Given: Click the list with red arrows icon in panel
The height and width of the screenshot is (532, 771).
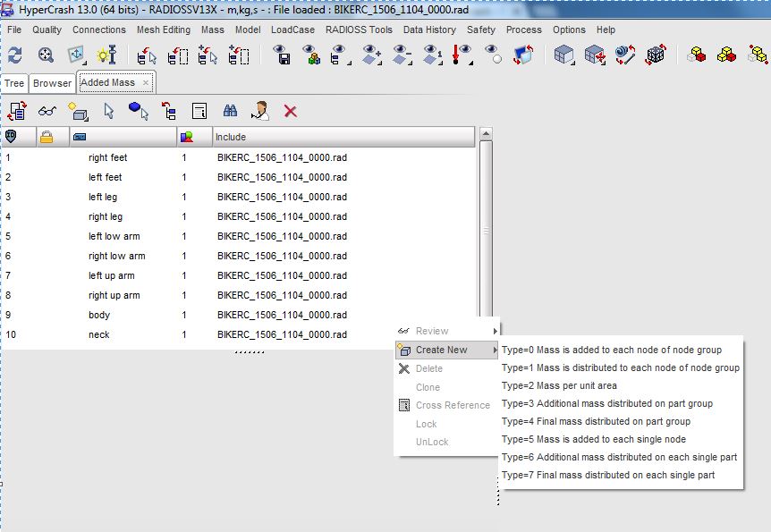Looking at the screenshot, I should (x=17, y=112).
